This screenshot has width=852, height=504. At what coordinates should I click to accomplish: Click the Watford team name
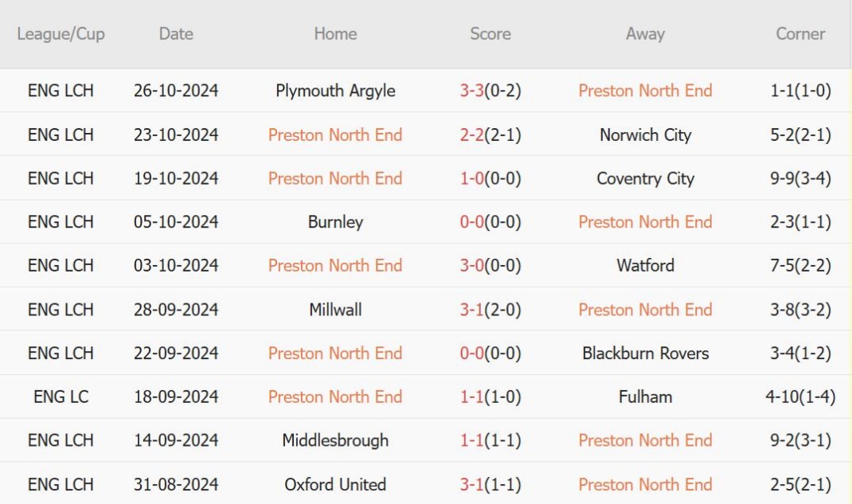(645, 265)
